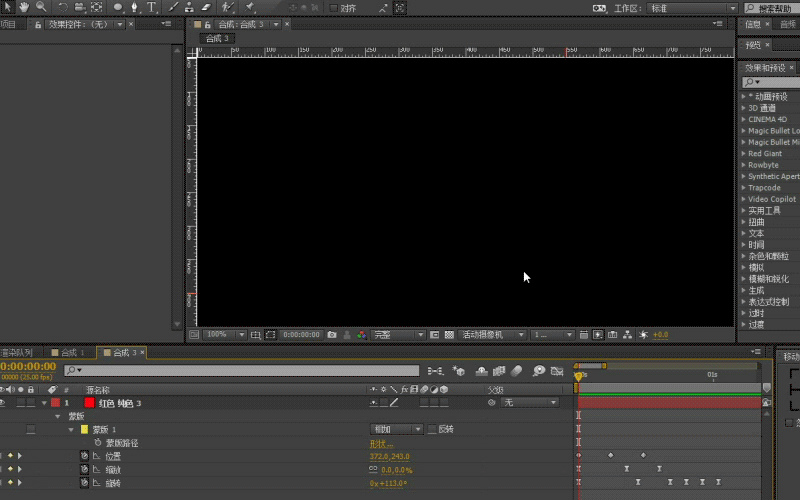
Task: Click the 形状... mask path link
Action: tap(381, 443)
